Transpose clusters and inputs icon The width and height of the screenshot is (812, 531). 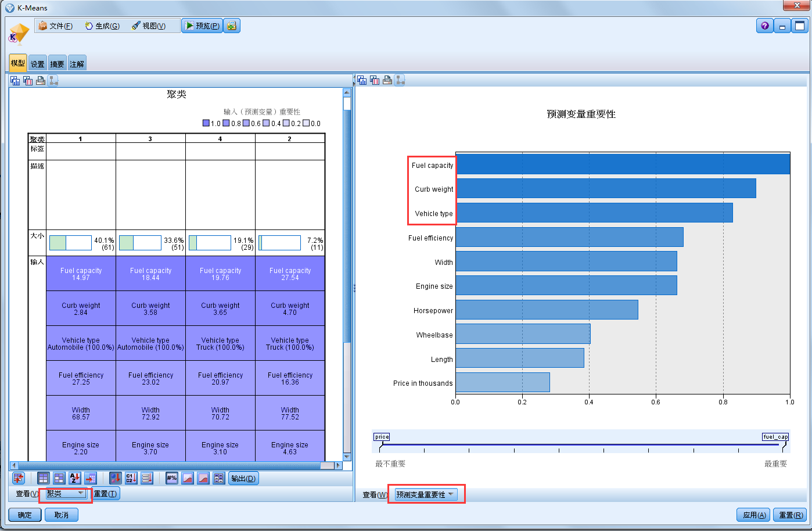19,478
